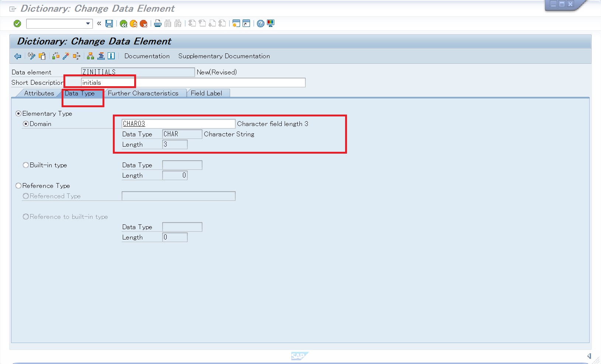
Task: Display the Object List hierarchy icon
Action: pyautogui.click(x=90, y=56)
